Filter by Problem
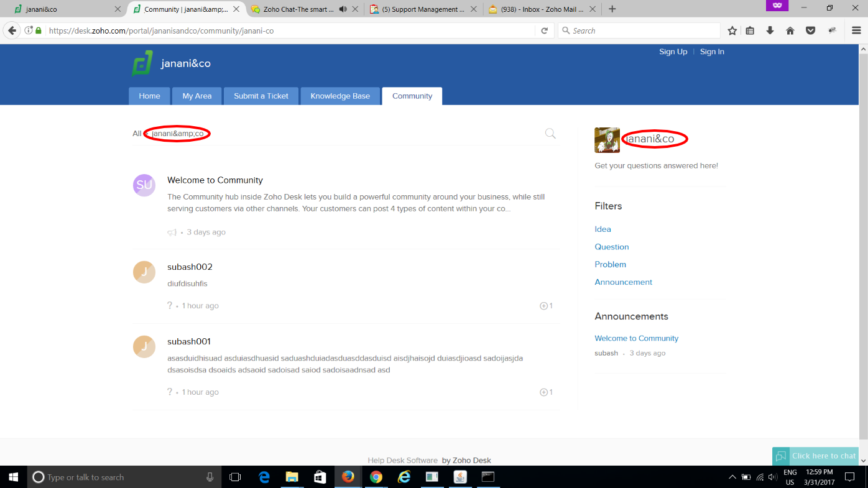This screenshot has width=868, height=488. pyautogui.click(x=610, y=264)
